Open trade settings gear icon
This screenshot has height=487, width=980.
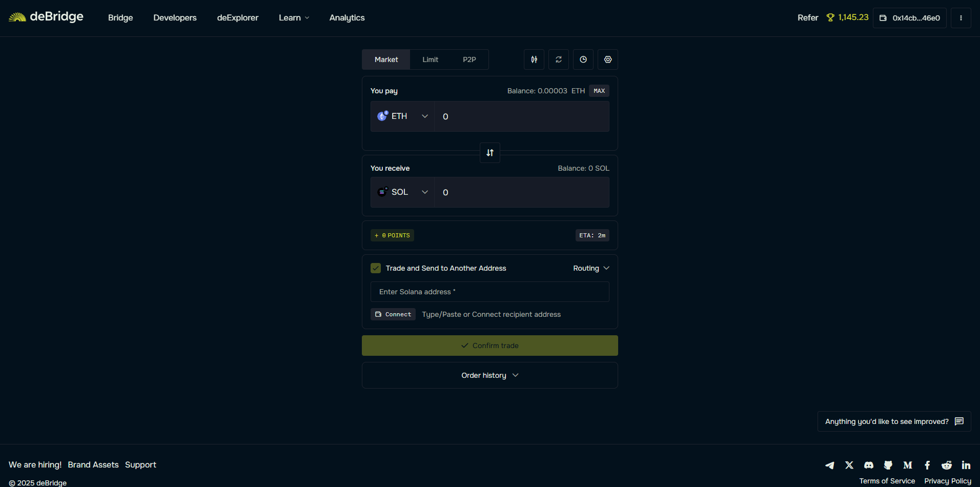[x=608, y=59]
